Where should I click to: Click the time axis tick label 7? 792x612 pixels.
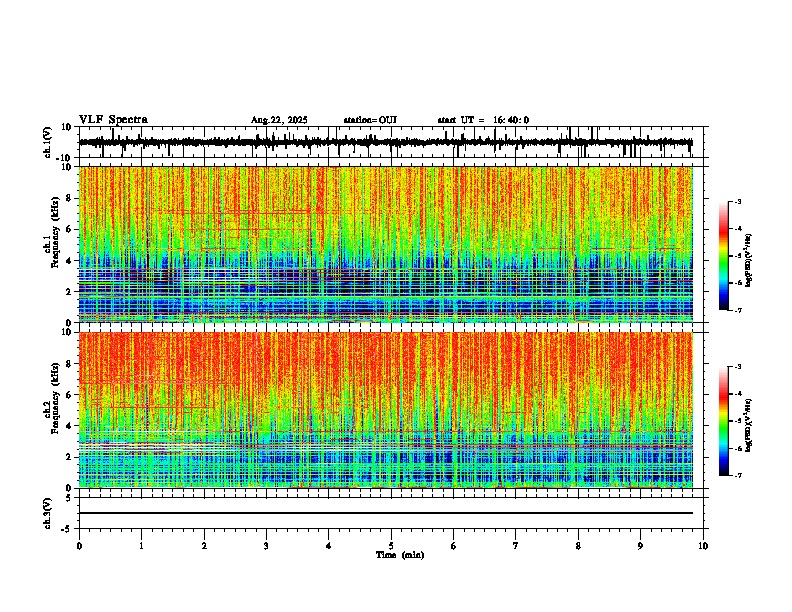point(516,546)
